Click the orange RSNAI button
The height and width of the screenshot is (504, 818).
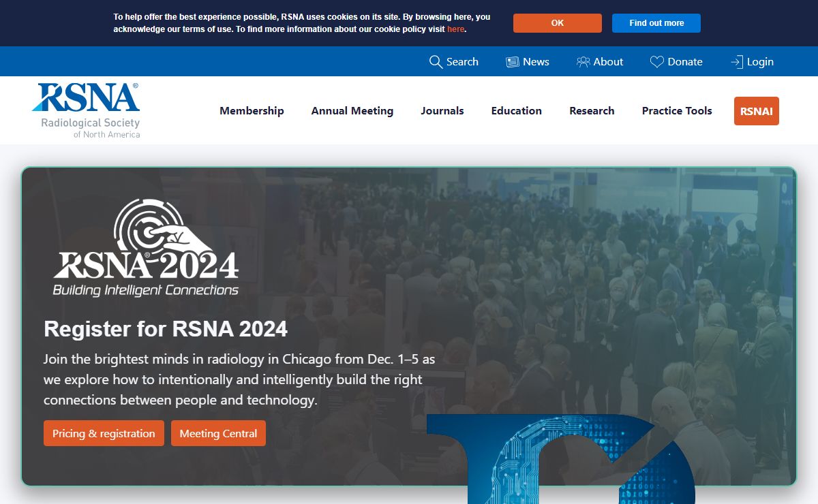point(757,111)
